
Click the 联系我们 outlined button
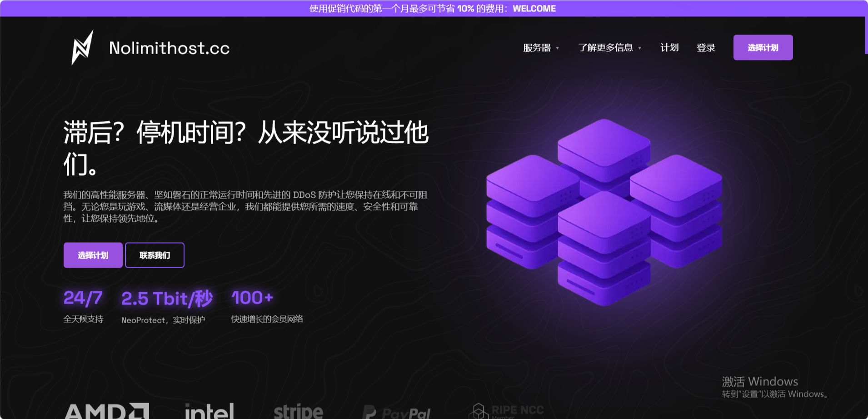[155, 255]
